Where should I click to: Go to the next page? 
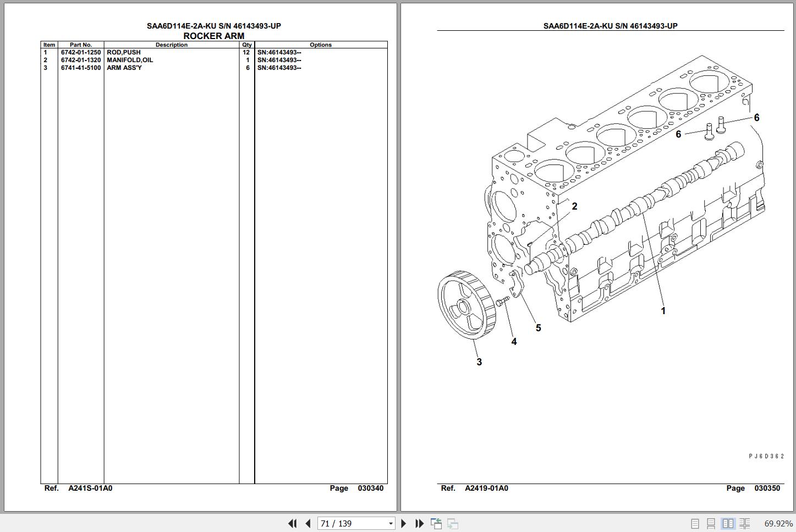click(x=404, y=523)
